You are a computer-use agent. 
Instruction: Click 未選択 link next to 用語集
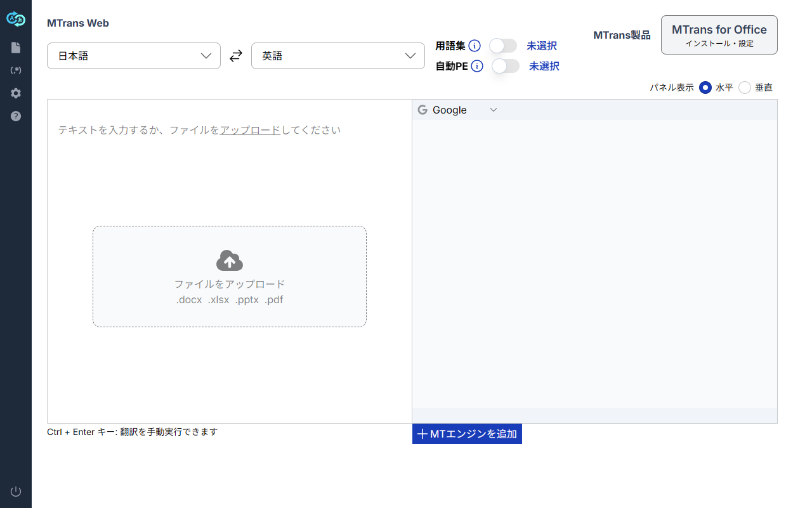coord(542,46)
